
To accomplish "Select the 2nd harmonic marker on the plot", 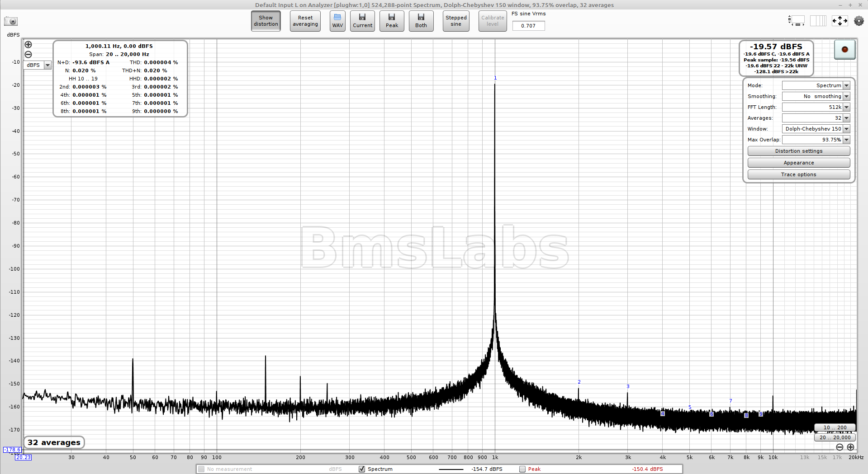I will pos(579,382).
